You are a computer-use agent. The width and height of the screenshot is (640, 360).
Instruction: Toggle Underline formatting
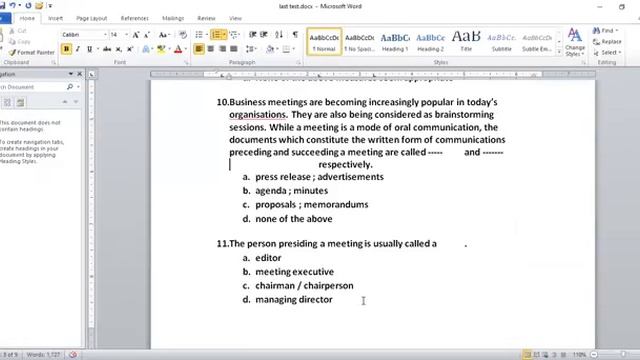tap(89, 49)
